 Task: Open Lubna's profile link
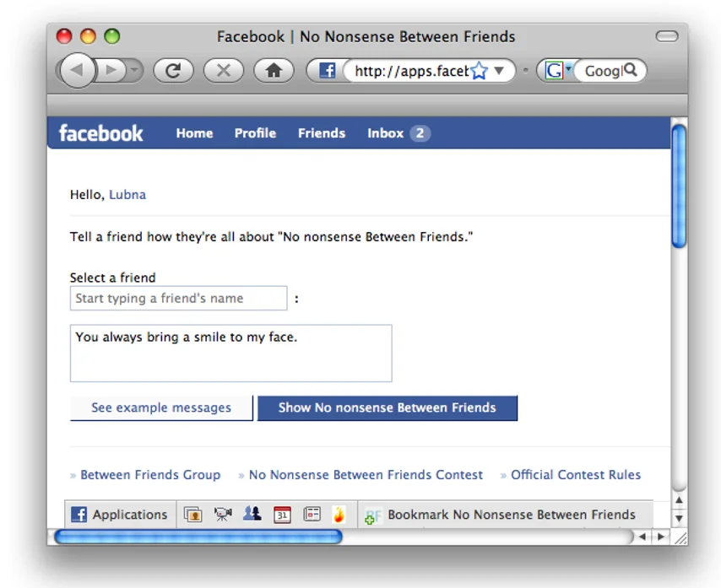coord(127,195)
